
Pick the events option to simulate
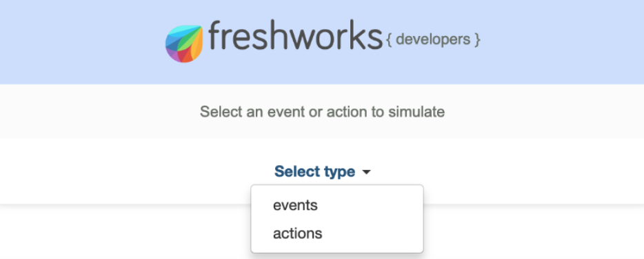(x=295, y=205)
